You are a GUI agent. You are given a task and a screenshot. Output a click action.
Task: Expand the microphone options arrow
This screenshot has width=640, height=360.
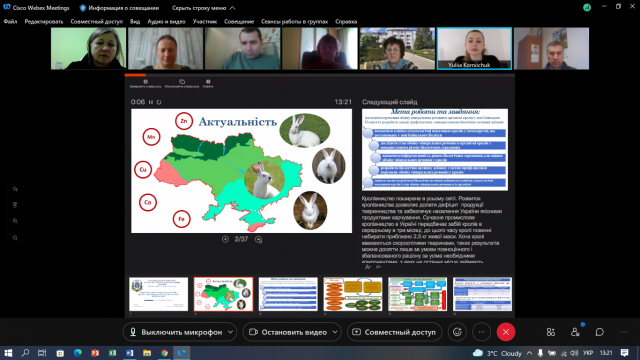click(x=231, y=332)
